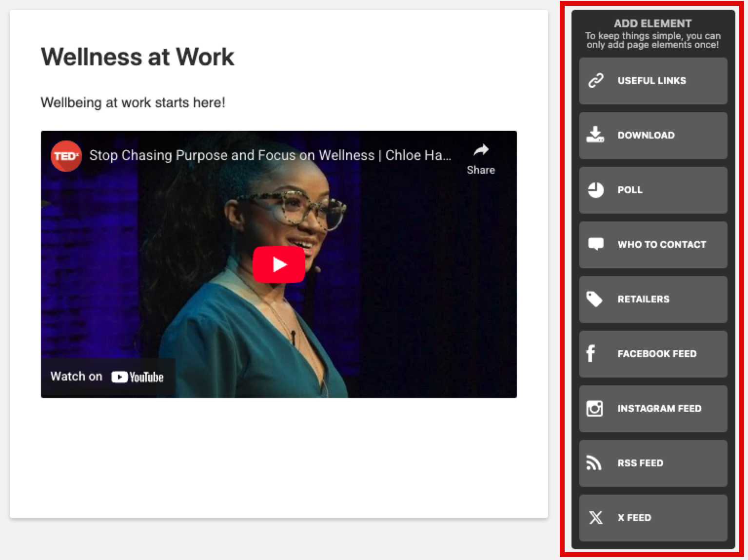Open the 'Stop Chasing Purpose' video title
Viewport: 748px width, 560px height.
tap(270, 155)
